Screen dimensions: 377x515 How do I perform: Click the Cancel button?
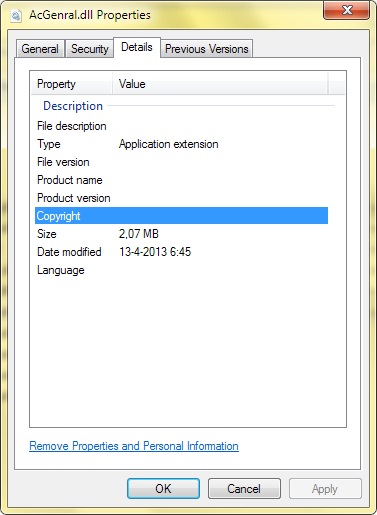pyautogui.click(x=244, y=489)
